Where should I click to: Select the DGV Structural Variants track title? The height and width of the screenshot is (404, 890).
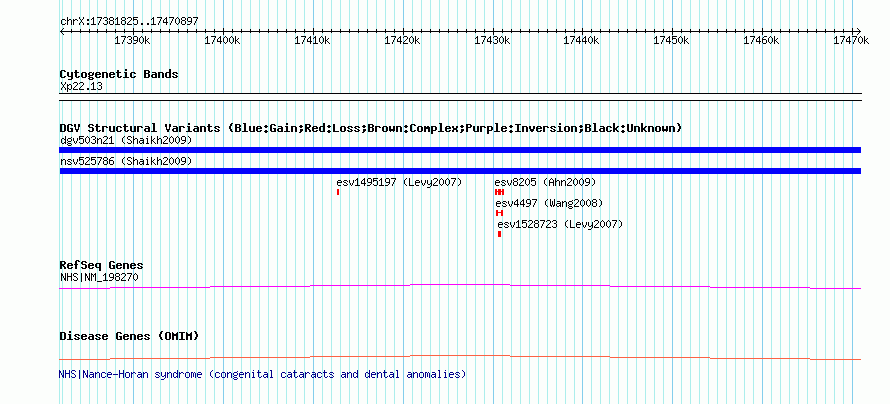tap(371, 128)
